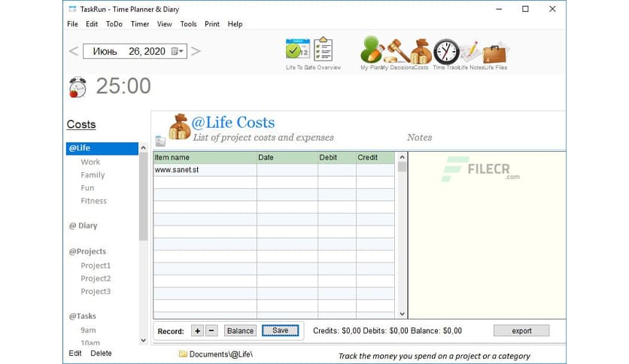Open Time Track clock icon
Viewport: 629px width, 364px height.
pyautogui.click(x=446, y=50)
